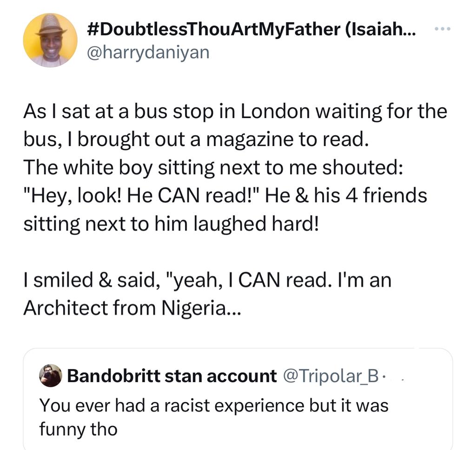Click the tweet line starting "As I sat"
476x450 pixels.
[x=235, y=112]
